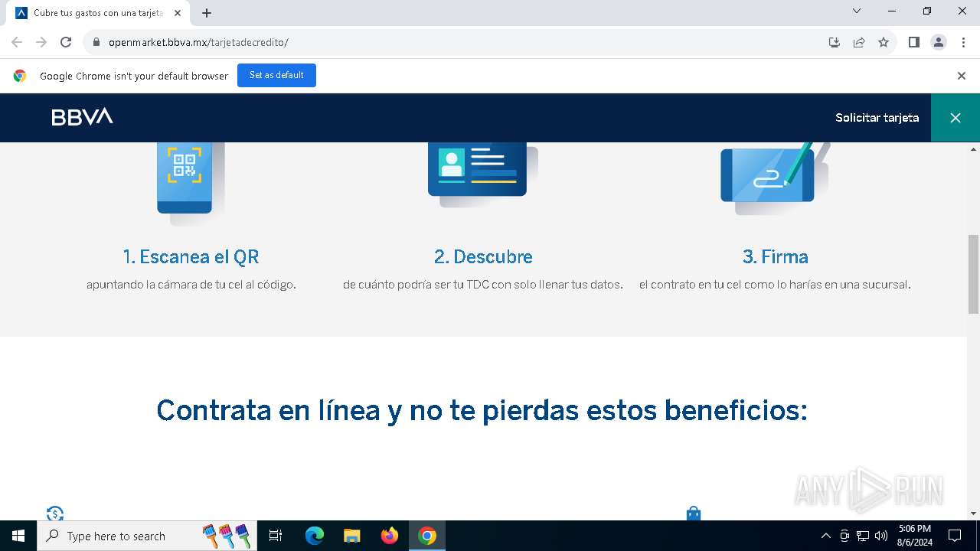Click the shopping bag benefit icon
The width and height of the screenshot is (980, 551).
coord(694,514)
